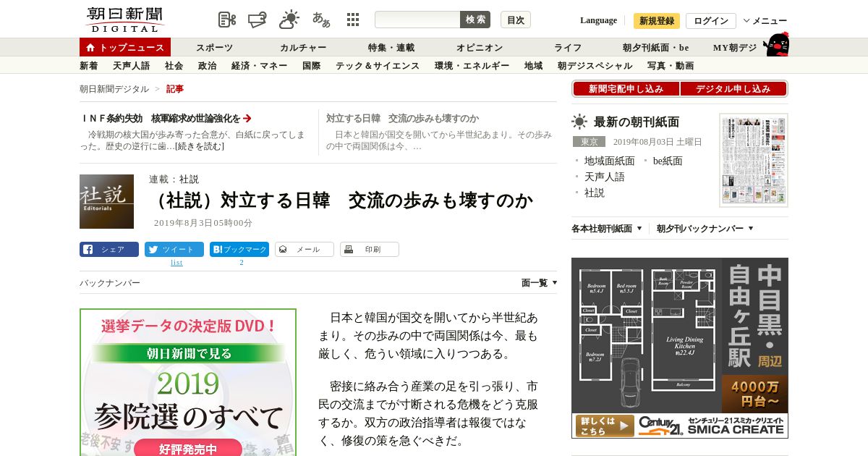Click the ログイン login button
Viewport: 868px width, 456px height.
711,21
